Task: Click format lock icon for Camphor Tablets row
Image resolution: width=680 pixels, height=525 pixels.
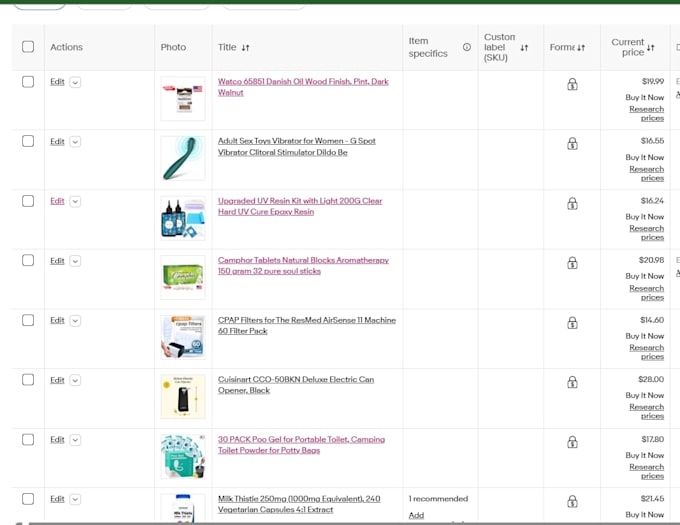Action: pyautogui.click(x=572, y=263)
